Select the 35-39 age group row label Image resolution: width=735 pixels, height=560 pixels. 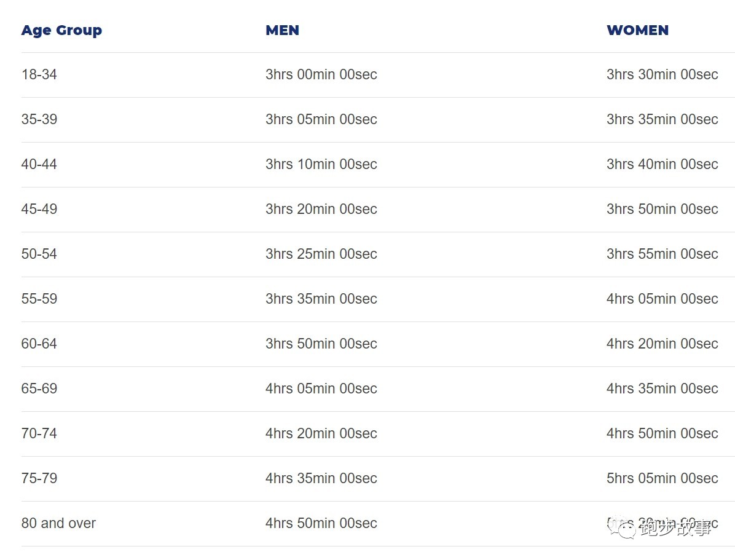click(x=39, y=119)
